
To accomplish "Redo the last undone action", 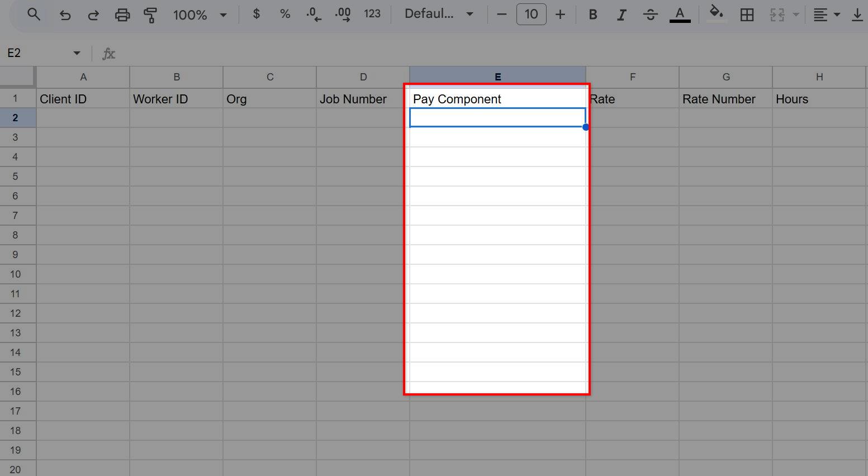I will [93, 15].
